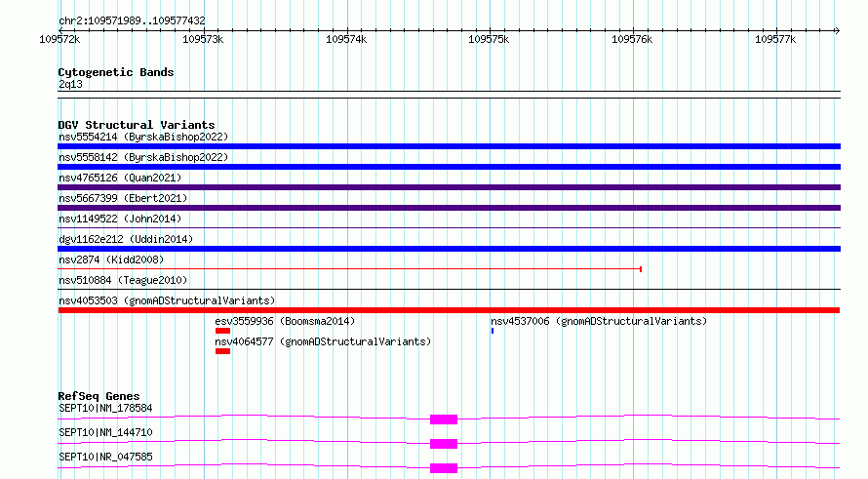Select the purple bar under nsv4765126
868x479 pixels.
[x=449, y=187]
